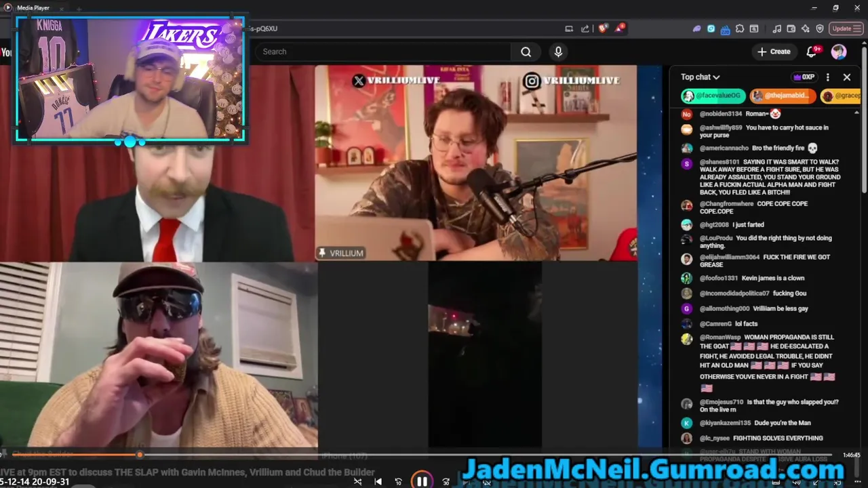Start voice search with microphone icon
This screenshot has height=488, width=868.
coord(558,52)
